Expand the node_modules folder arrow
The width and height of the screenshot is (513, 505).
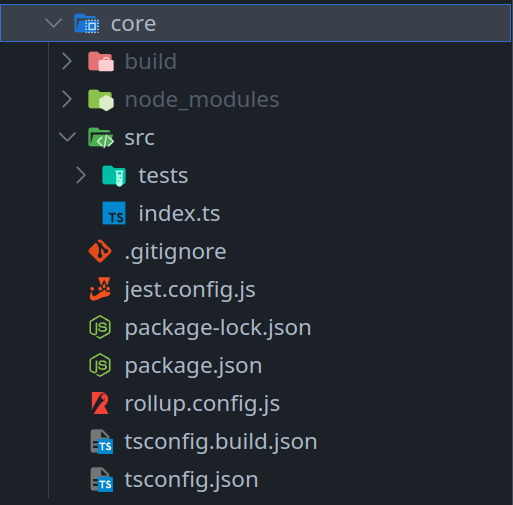click(x=67, y=99)
